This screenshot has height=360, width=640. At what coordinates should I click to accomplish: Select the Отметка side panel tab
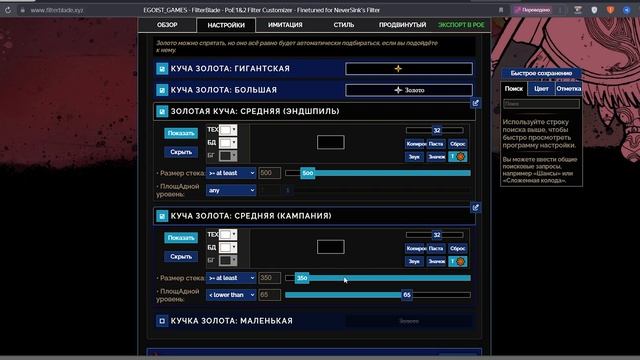(x=569, y=89)
